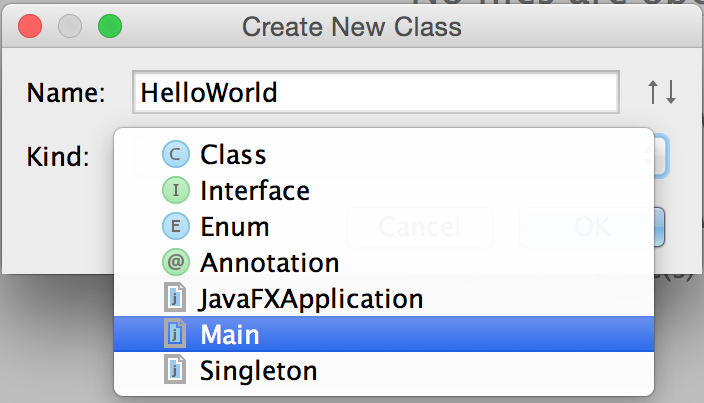The height and width of the screenshot is (403, 704).
Task: Click the Name: label
Action: [66, 93]
